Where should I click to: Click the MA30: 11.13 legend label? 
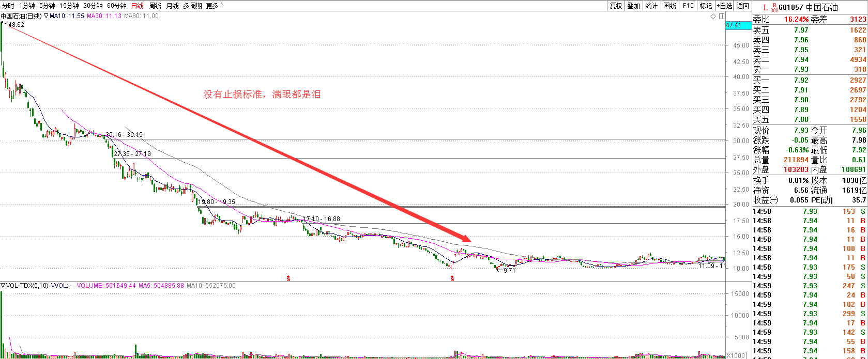point(104,16)
